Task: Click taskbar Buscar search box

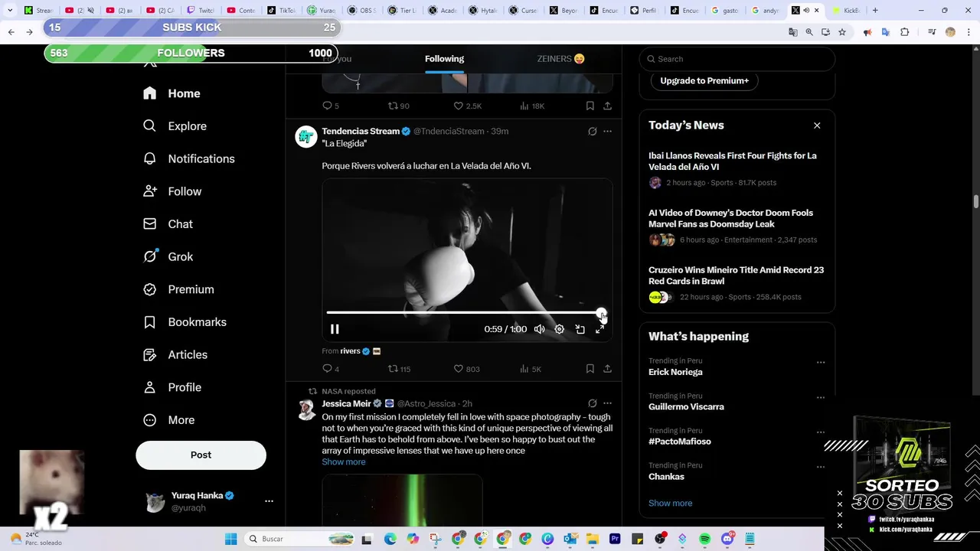Action: coord(301,539)
